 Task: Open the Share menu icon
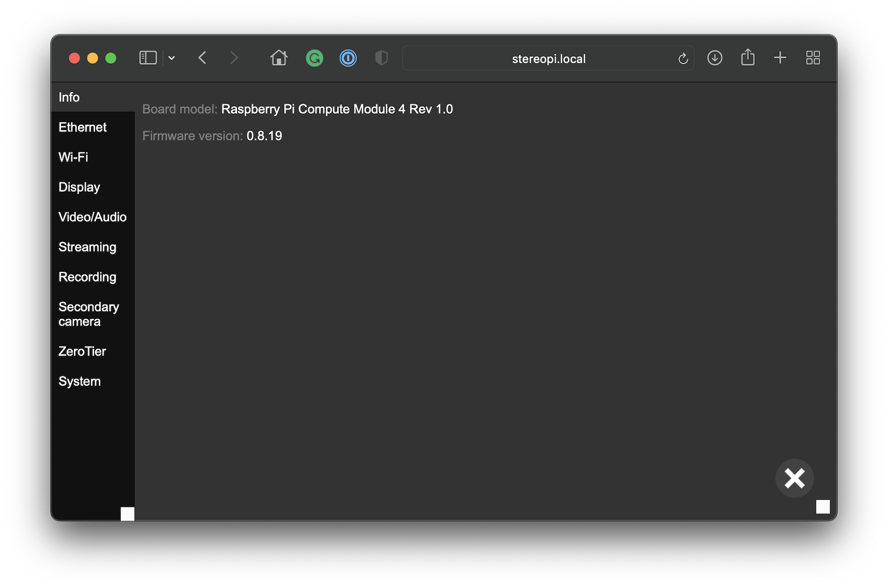pos(747,58)
